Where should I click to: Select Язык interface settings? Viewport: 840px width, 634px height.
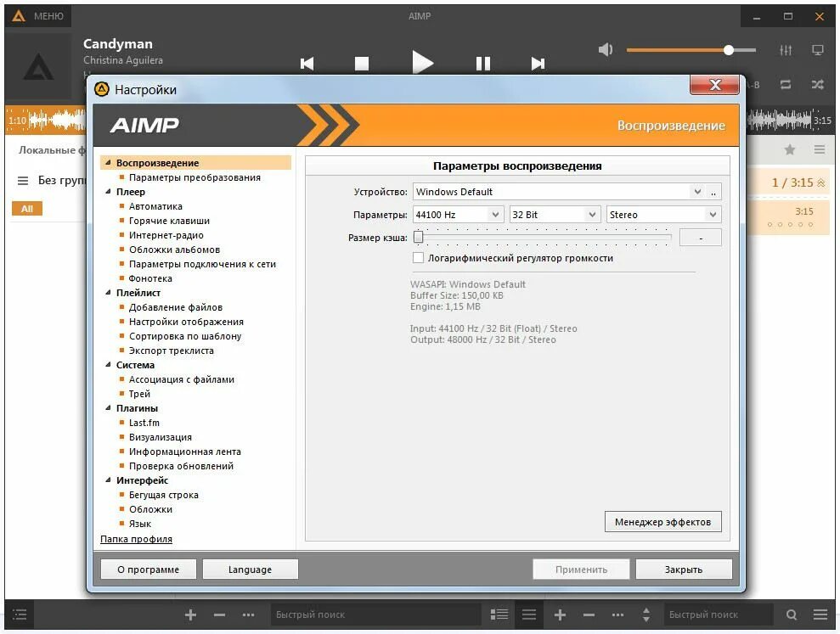click(x=140, y=524)
